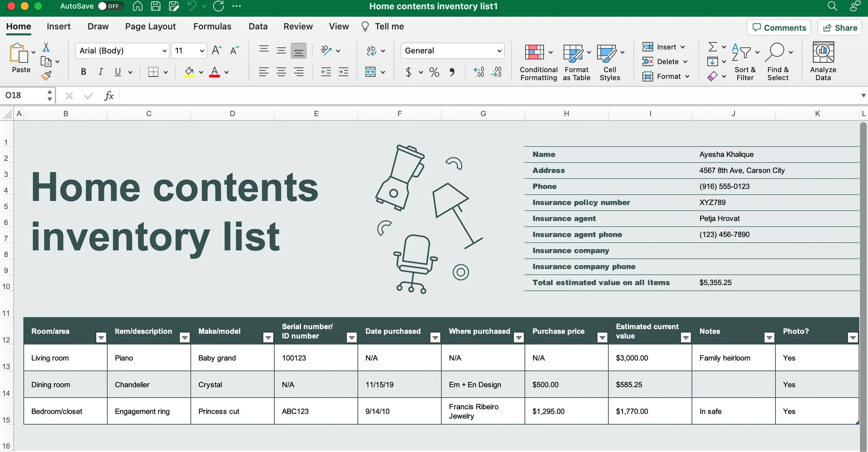The width and height of the screenshot is (868, 452).
Task: Click the Comments button
Action: point(778,27)
